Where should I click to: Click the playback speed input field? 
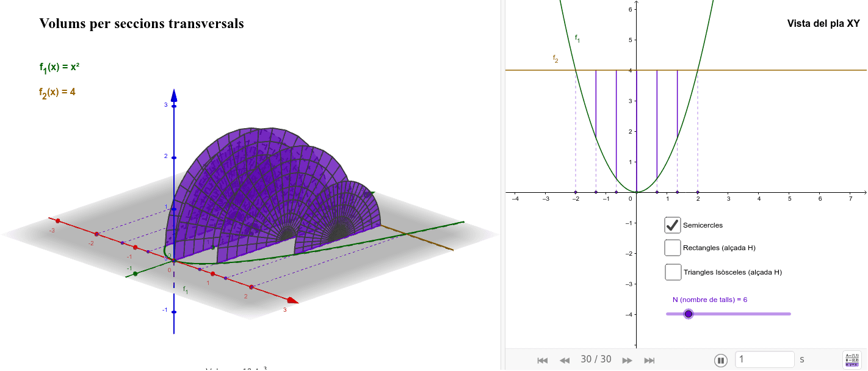coord(765,359)
